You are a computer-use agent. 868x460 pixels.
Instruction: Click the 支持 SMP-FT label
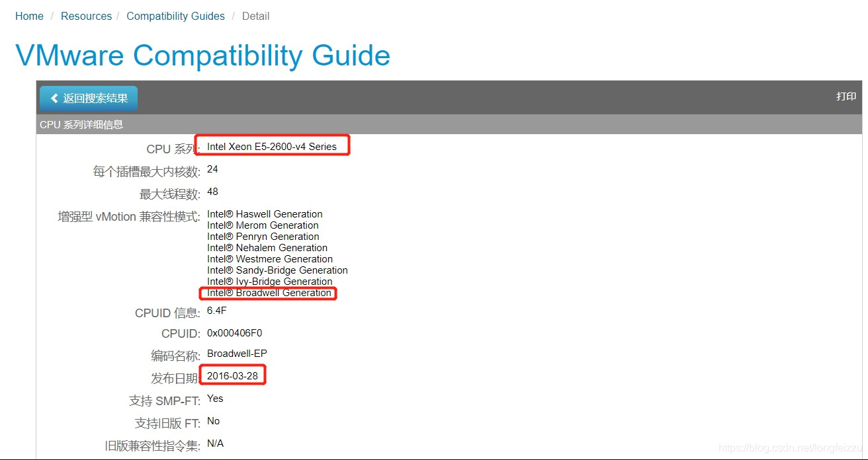165,401
